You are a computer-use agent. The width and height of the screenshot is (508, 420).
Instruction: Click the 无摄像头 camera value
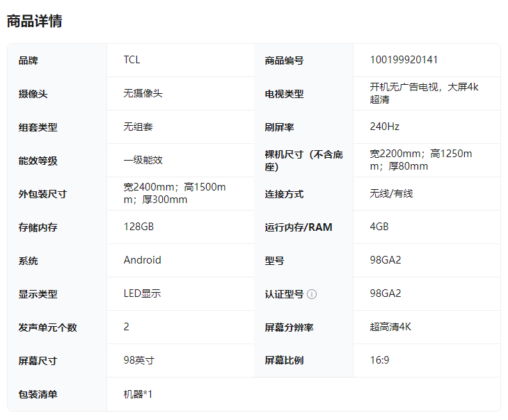143,93
